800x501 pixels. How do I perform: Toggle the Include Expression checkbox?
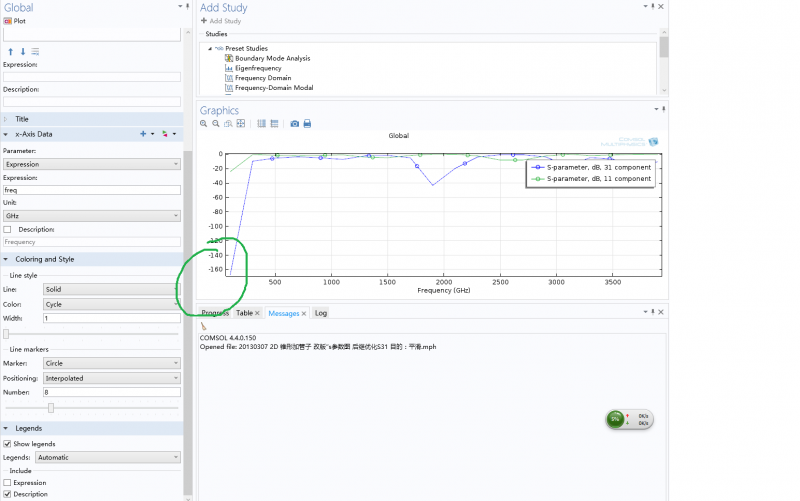pyautogui.click(x=7, y=483)
